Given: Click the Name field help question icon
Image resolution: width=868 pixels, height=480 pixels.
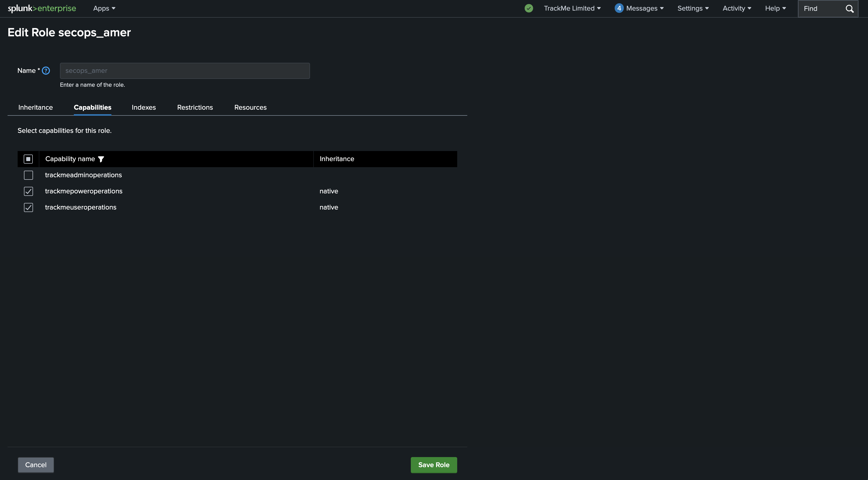Looking at the screenshot, I should (x=46, y=71).
